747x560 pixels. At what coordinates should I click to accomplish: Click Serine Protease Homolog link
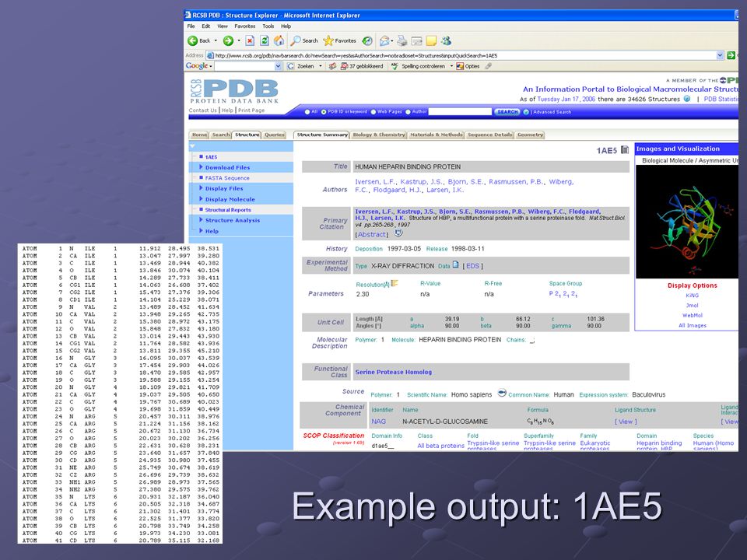(x=394, y=372)
